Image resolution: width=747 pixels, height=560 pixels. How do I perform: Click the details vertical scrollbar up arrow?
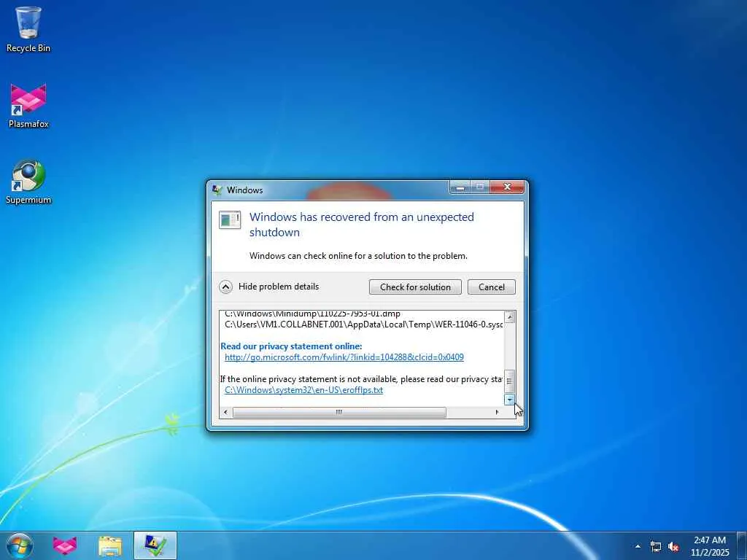[x=510, y=317]
